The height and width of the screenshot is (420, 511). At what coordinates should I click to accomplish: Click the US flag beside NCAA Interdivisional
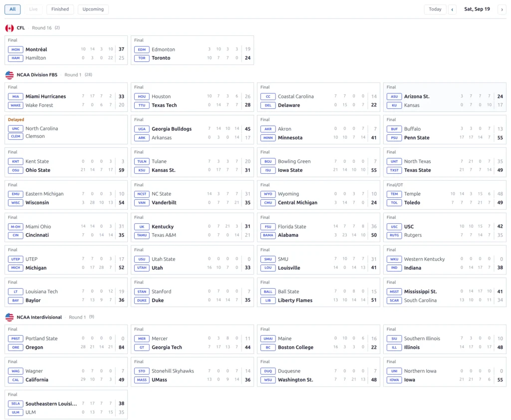click(9, 317)
